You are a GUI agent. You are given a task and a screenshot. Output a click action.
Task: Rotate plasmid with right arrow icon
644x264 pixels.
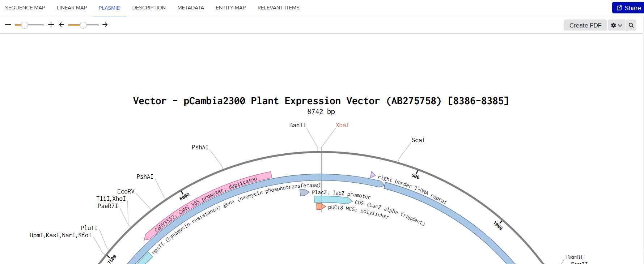point(105,25)
